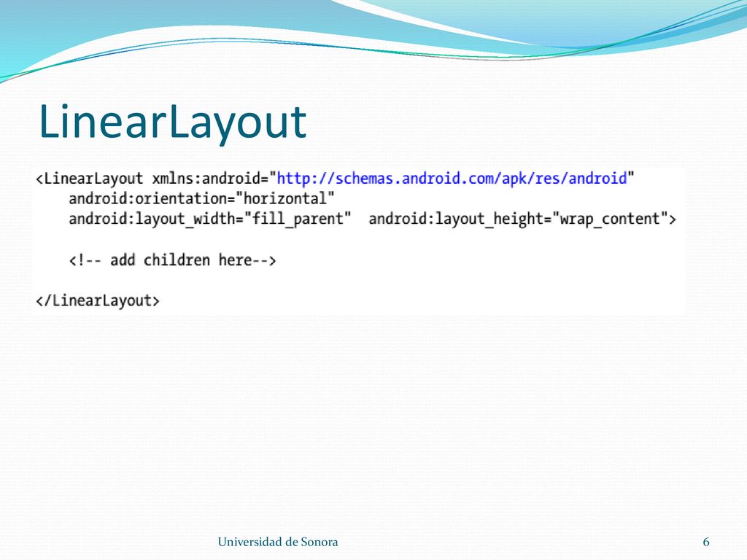Open the schemas.android.com URL in the code

click(x=452, y=179)
